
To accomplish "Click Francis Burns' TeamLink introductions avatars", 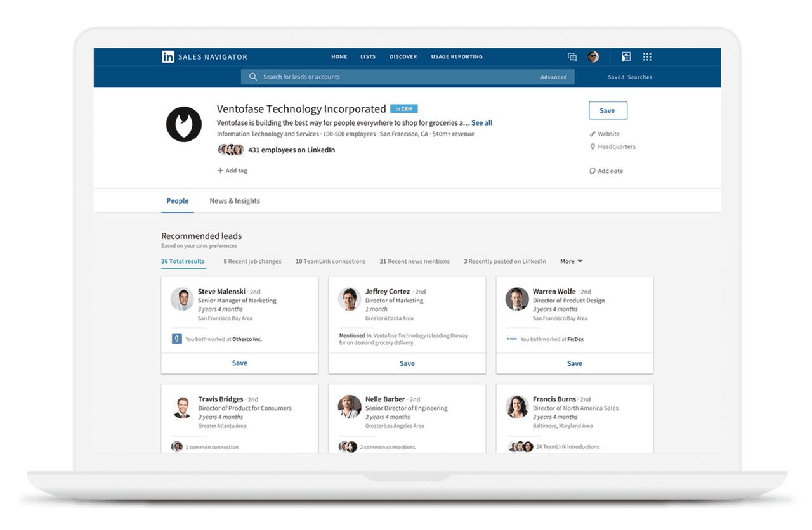I will coord(520,447).
